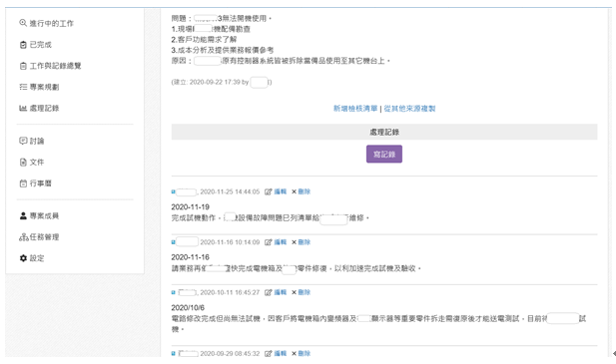Click 刪除 link on the 2020-09-29 record
This screenshot has height=364, width=616.
click(x=305, y=354)
